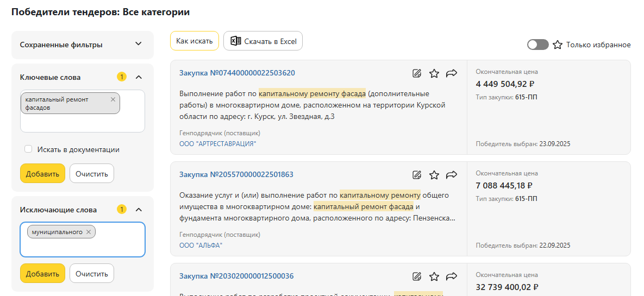Share tender №203020000012500036 via arrow icon
Image resolution: width=644 pixels, height=296 pixels.
pos(452,276)
